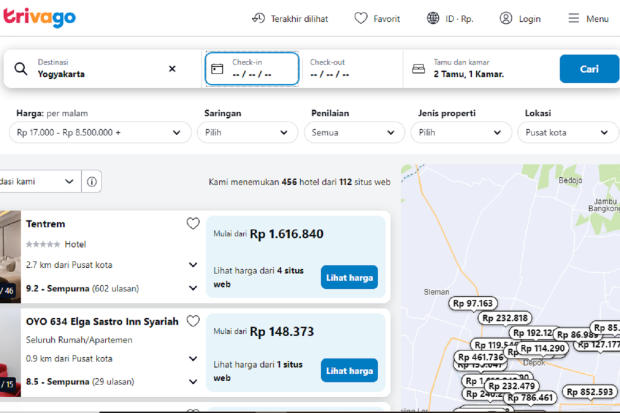Viewport: 620px width, 413px height.
Task: Open the Menu label in header
Action: [597, 19]
